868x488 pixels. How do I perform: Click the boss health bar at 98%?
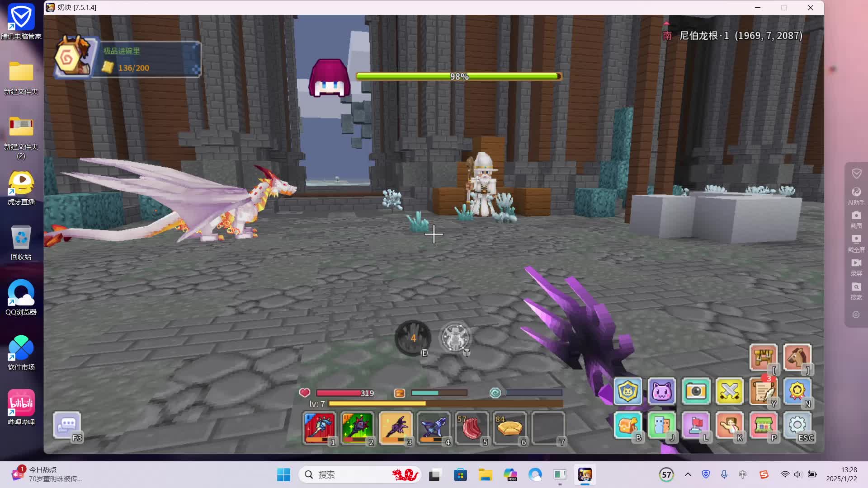coord(458,76)
